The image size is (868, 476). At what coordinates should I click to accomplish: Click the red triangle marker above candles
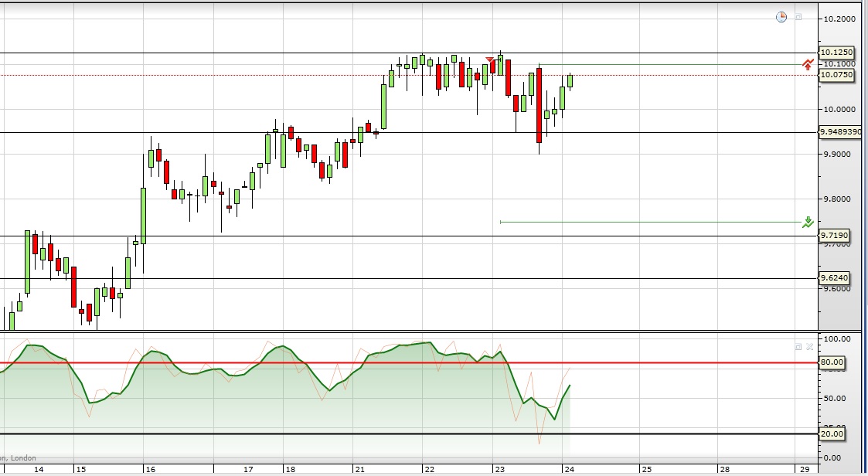coord(489,59)
